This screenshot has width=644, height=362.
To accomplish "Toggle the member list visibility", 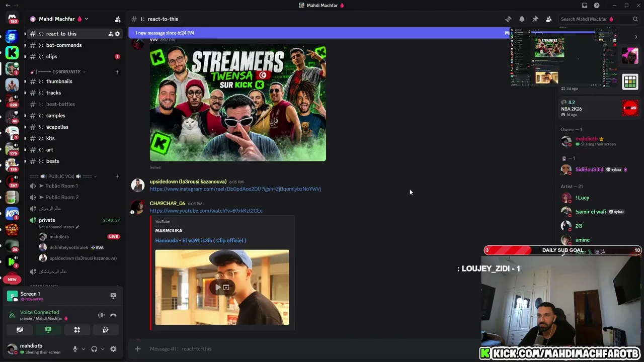I will [x=549, y=19].
